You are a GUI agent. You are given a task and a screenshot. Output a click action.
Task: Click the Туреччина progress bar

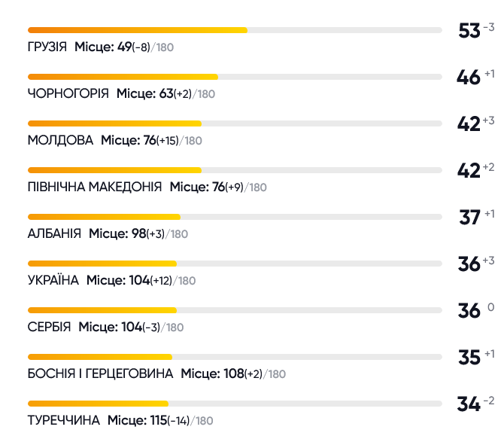coord(235,404)
